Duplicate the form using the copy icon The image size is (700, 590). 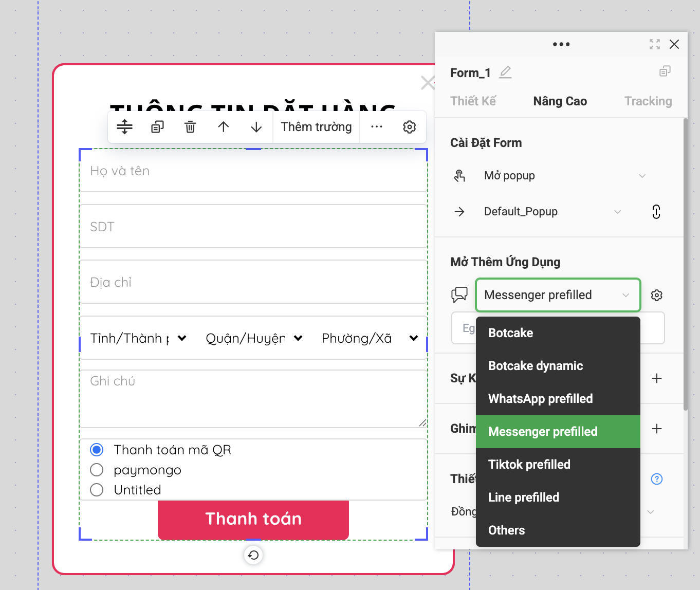click(157, 126)
